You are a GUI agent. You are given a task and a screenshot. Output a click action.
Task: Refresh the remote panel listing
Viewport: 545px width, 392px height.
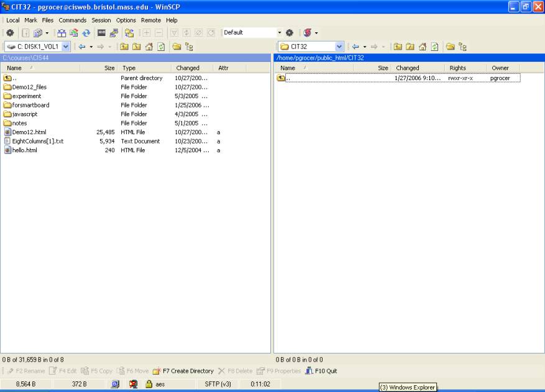tap(434, 47)
